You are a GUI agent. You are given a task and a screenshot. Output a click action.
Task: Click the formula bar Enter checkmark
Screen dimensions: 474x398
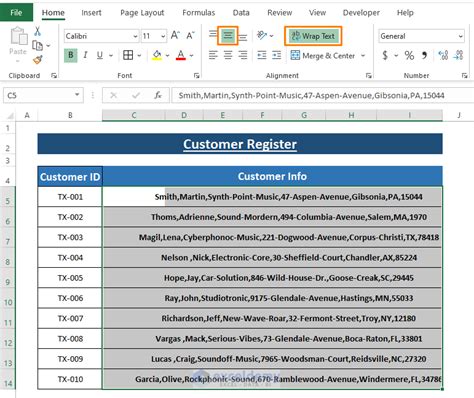click(x=136, y=95)
